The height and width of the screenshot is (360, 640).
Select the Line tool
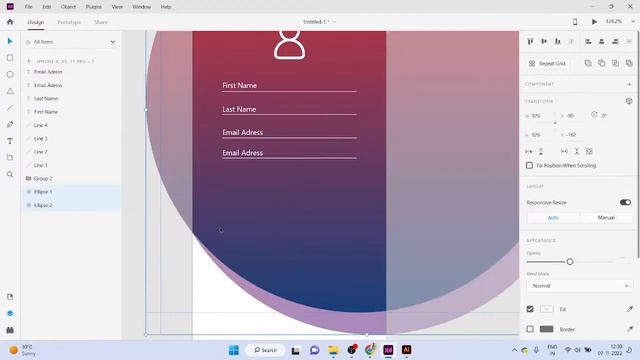pos(10,108)
